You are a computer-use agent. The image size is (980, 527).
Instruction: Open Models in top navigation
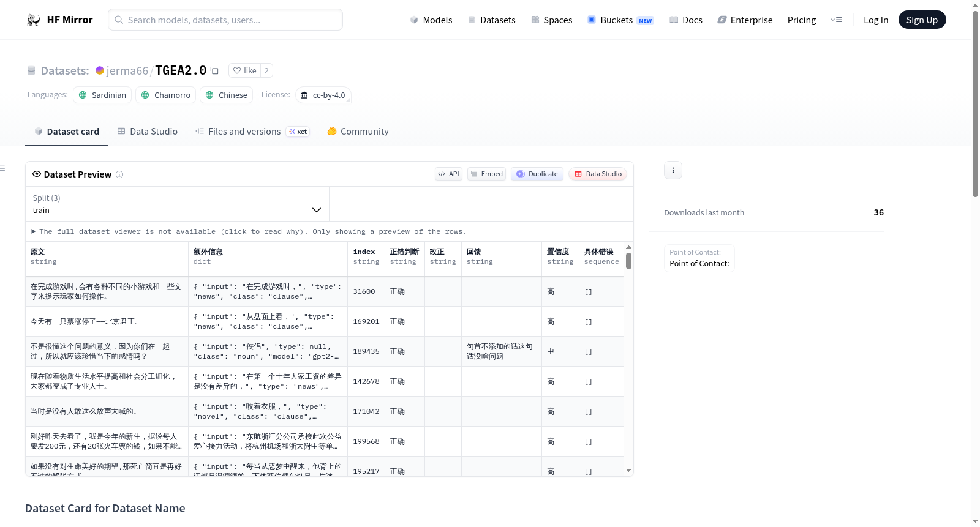(431, 20)
